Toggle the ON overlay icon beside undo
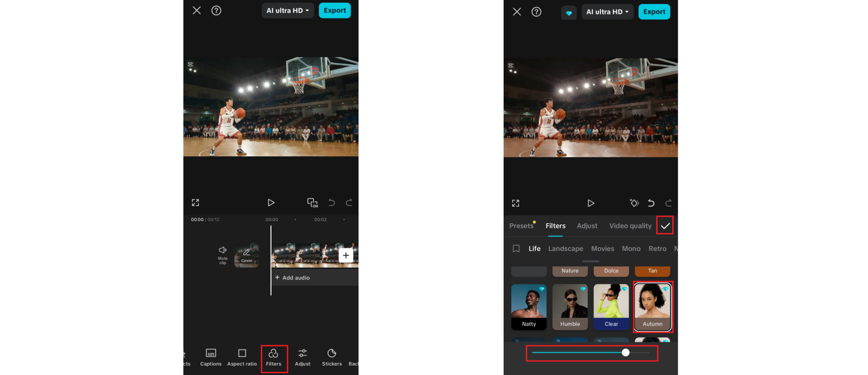This screenshot has width=868, height=375. (x=312, y=202)
